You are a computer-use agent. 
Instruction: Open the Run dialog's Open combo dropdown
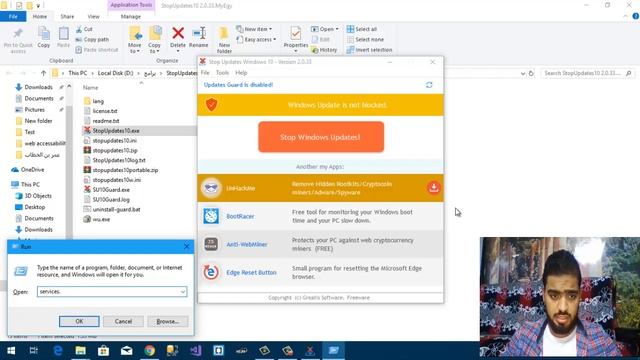coord(182,291)
